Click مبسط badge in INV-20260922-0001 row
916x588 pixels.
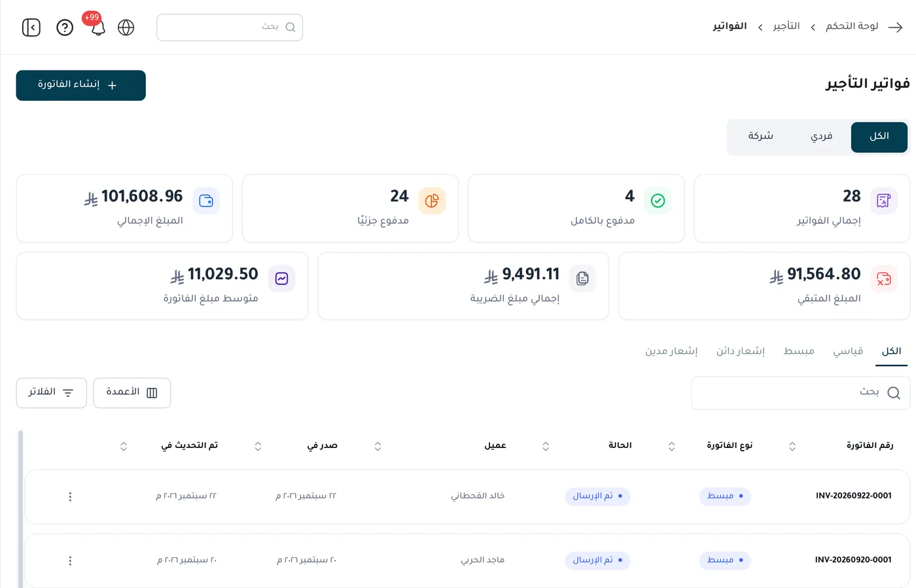725,496
